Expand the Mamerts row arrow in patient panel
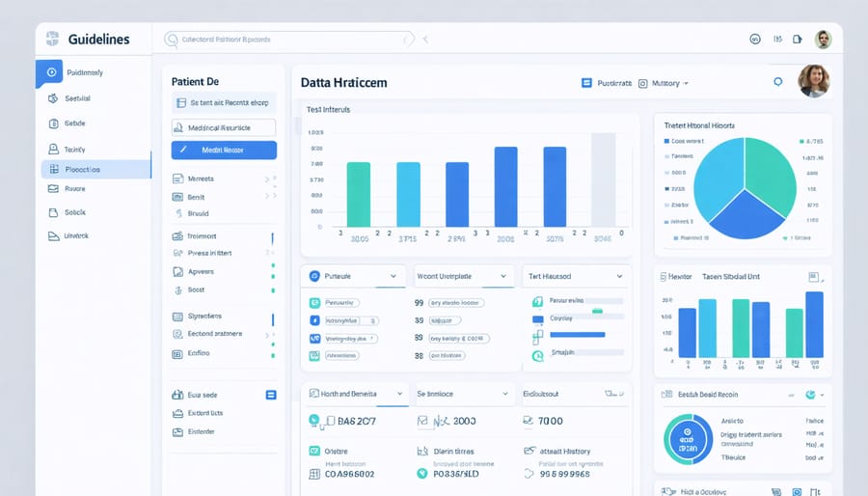 (267, 179)
